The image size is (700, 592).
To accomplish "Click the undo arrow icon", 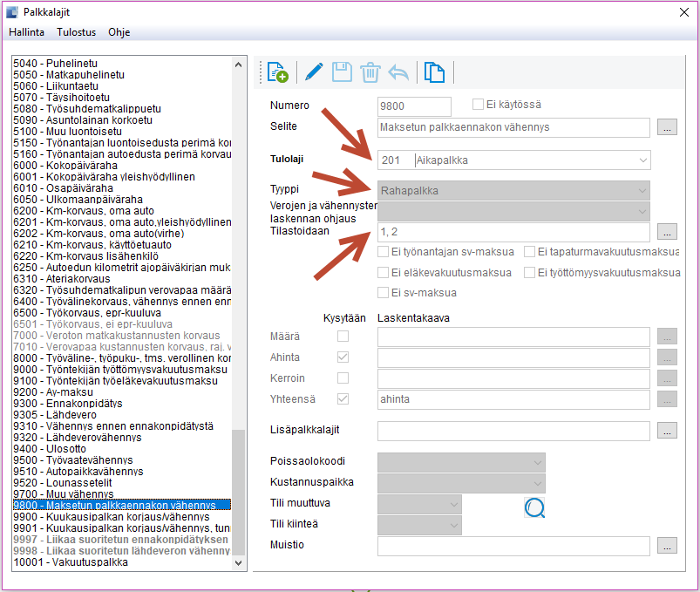I will [x=398, y=72].
